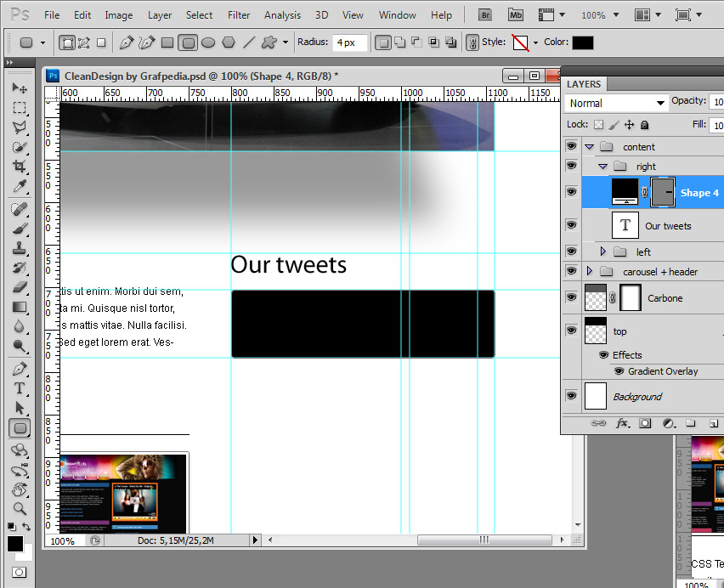Toggle lock position
The image size is (724, 588).
click(x=630, y=125)
